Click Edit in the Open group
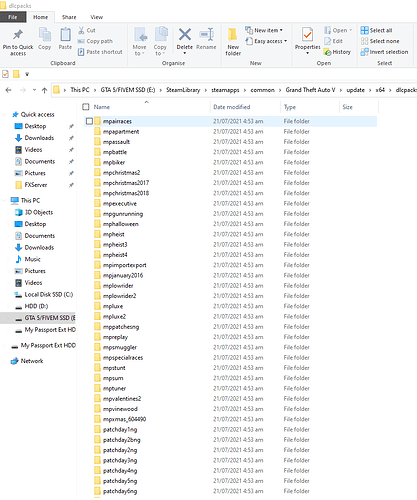The image size is (417, 500). tap(333, 41)
